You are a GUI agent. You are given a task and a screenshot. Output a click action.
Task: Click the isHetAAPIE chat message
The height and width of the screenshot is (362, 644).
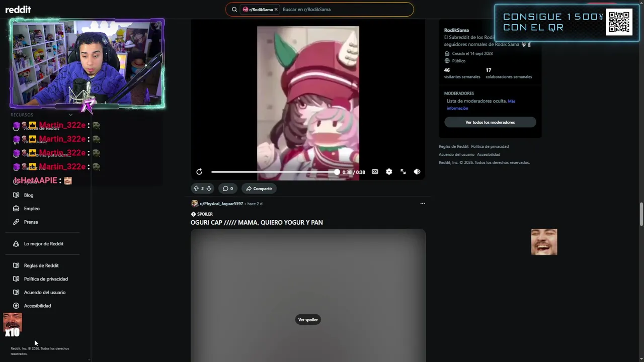tap(43, 180)
